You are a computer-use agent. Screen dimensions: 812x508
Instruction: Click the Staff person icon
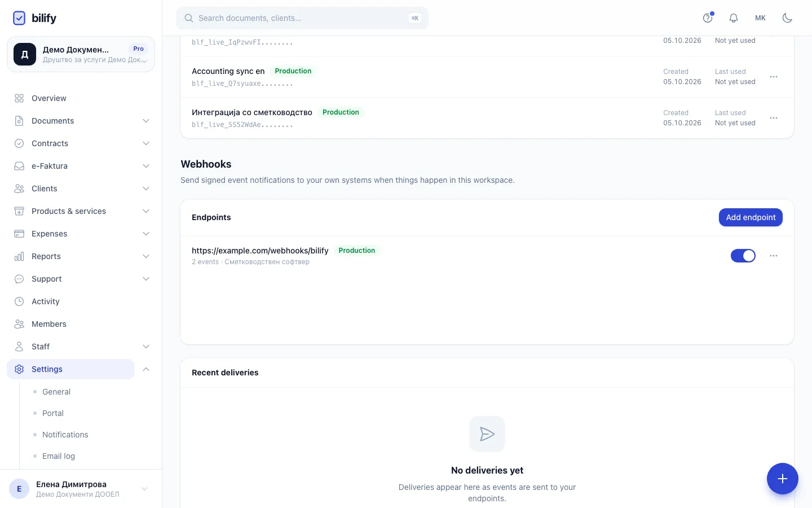point(19,347)
